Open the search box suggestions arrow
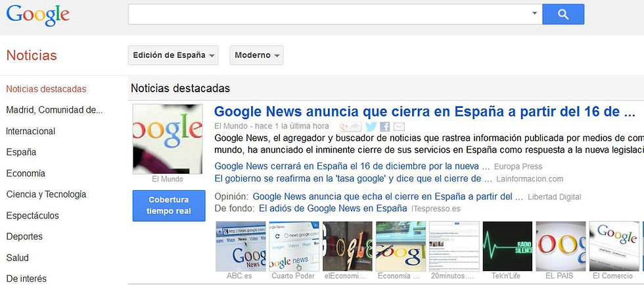 pos(534,13)
